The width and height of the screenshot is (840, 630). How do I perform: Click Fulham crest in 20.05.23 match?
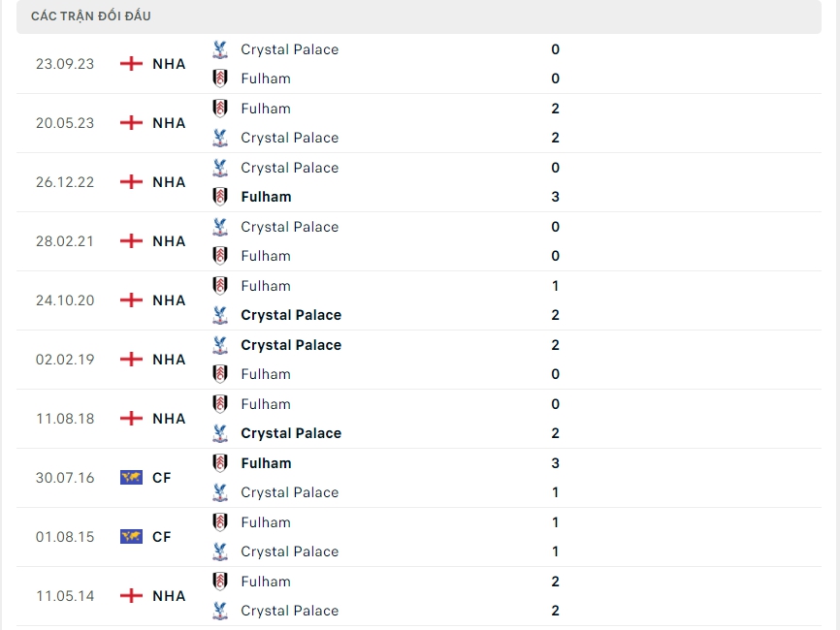220,109
